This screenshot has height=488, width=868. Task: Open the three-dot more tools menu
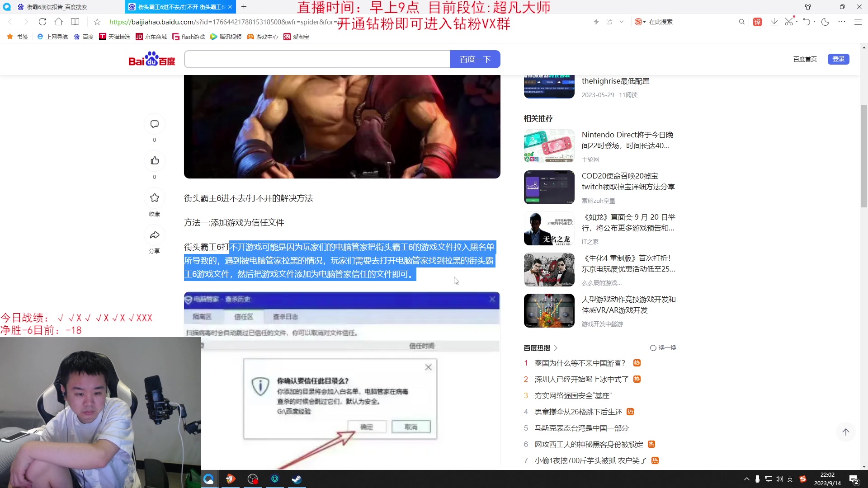pos(841,22)
